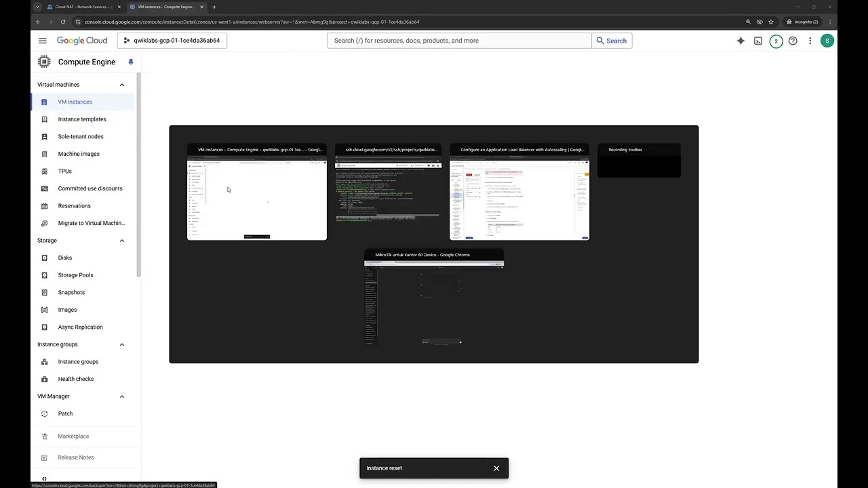This screenshot has width=868, height=488.
Task: Click the Release Notes icon
Action: click(45, 457)
